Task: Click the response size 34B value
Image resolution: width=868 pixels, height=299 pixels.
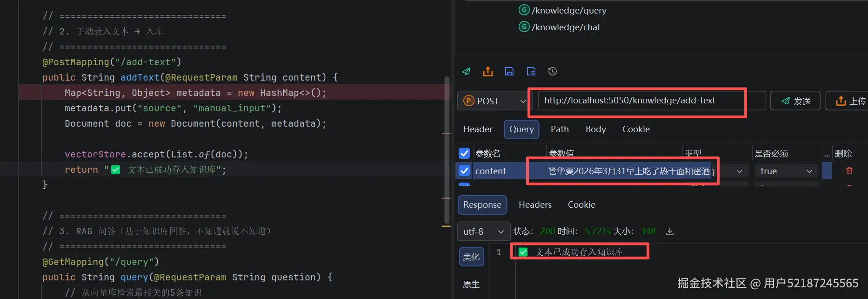Action: tap(648, 231)
